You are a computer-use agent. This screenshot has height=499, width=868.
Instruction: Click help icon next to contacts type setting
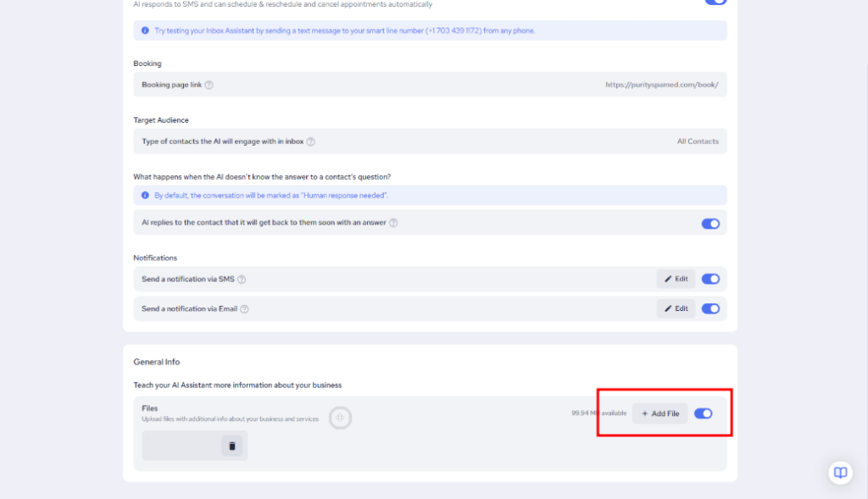[x=310, y=141]
